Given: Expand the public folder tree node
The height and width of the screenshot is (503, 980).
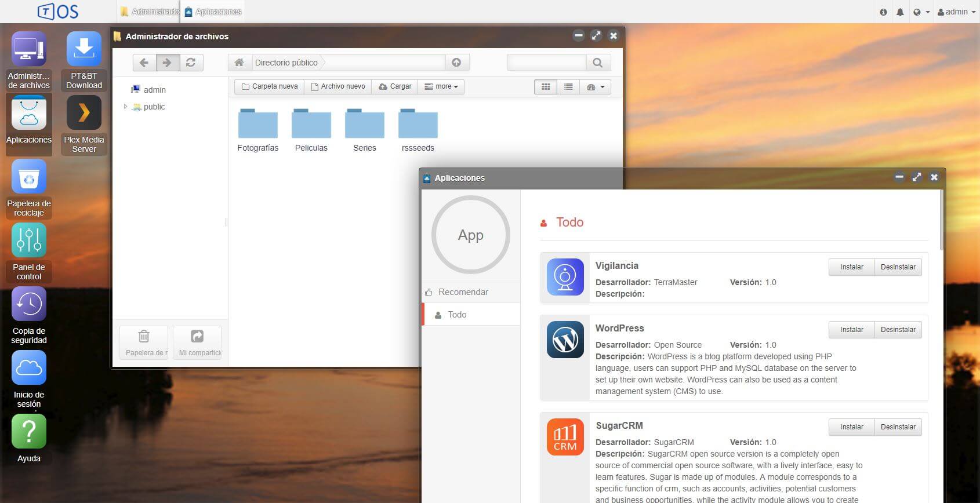Looking at the screenshot, I should click(x=125, y=107).
